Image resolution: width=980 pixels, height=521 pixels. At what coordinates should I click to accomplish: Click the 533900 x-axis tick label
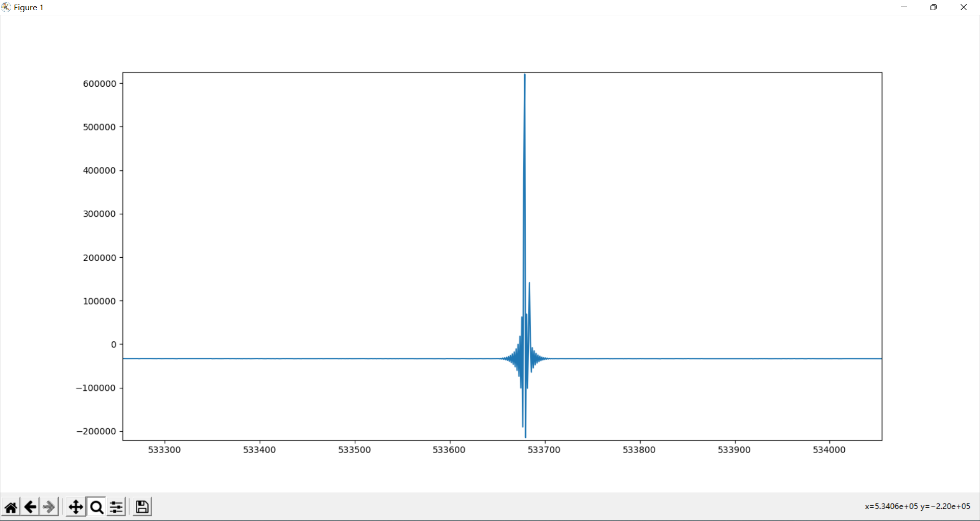(734, 450)
